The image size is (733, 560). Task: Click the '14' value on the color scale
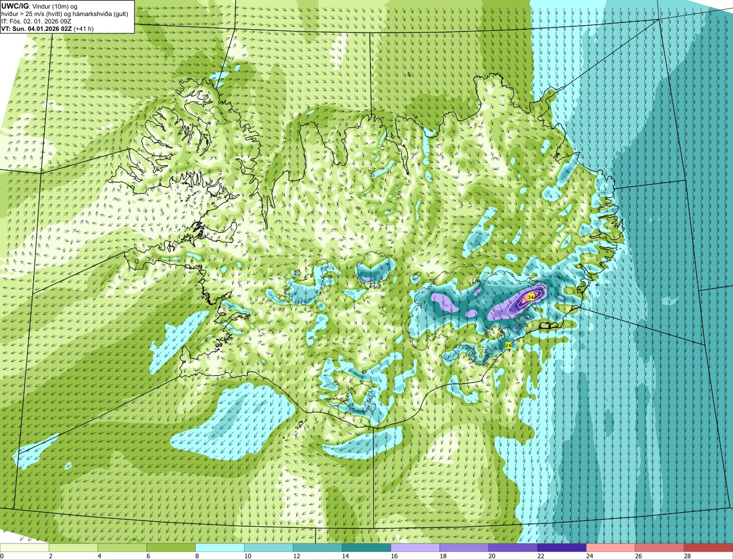[x=345, y=556]
